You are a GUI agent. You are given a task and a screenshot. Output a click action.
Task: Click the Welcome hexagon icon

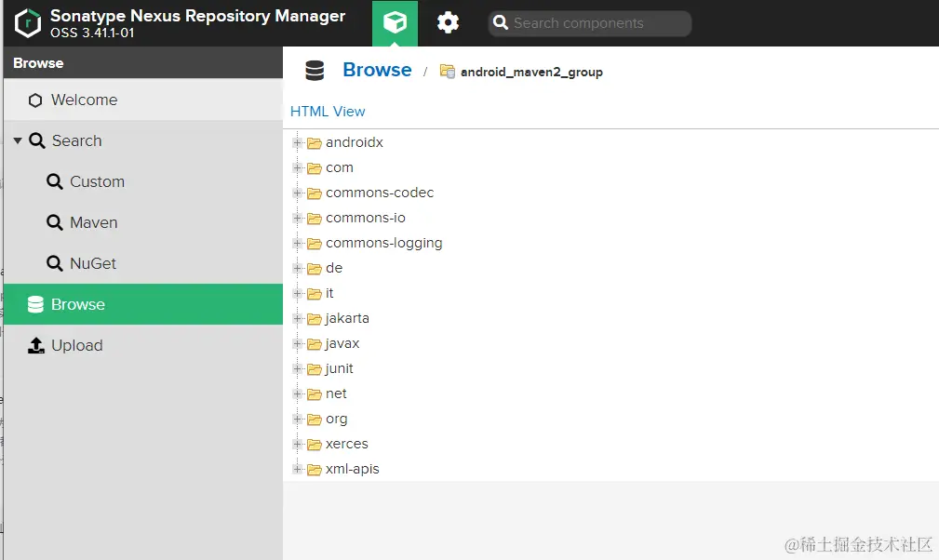click(x=35, y=100)
